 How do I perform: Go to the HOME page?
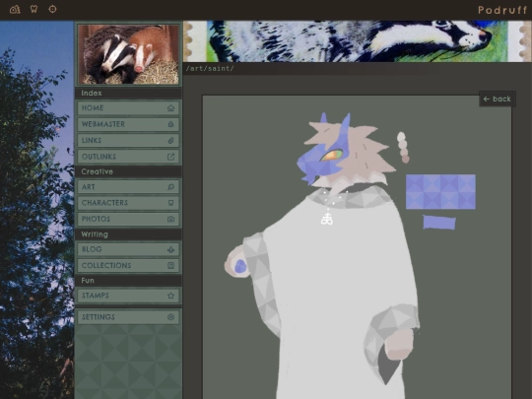[x=128, y=108]
